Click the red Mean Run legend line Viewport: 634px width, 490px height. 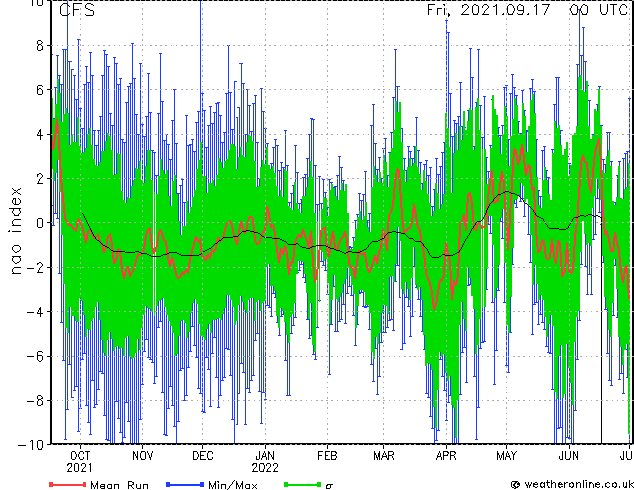68,484
